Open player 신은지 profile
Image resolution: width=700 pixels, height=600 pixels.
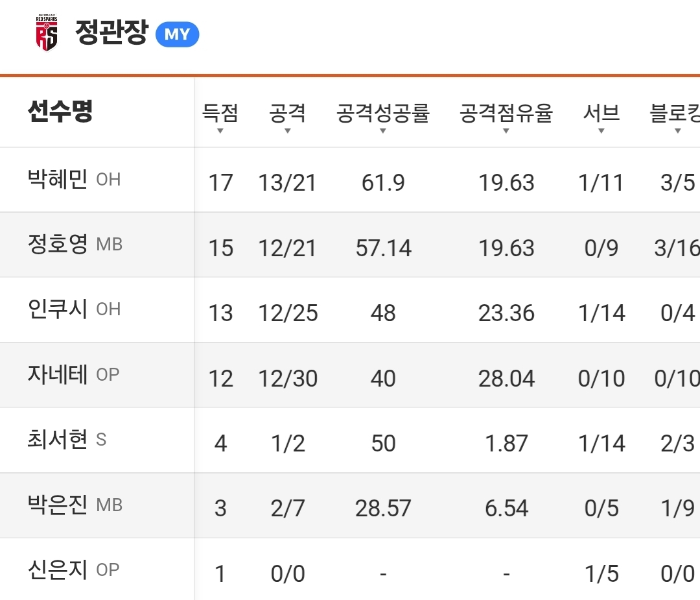[58, 570]
